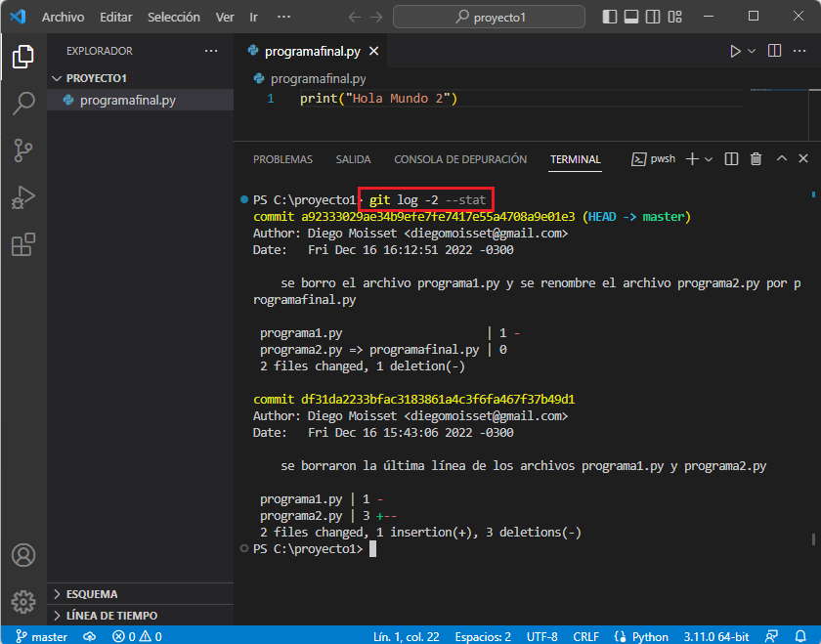This screenshot has height=644, width=821.
Task: Toggle secondary side bar visibility
Action: 653,17
